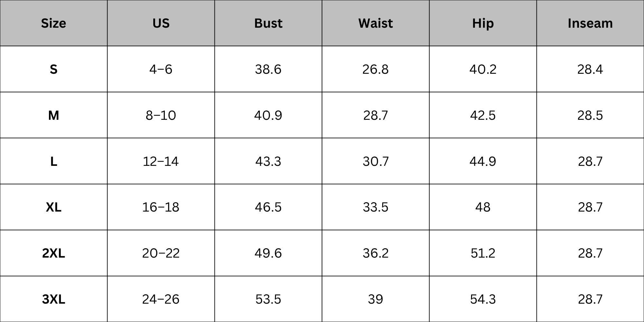Select the Waist column header
Screen dimensions: 644x322
click(375, 23)
